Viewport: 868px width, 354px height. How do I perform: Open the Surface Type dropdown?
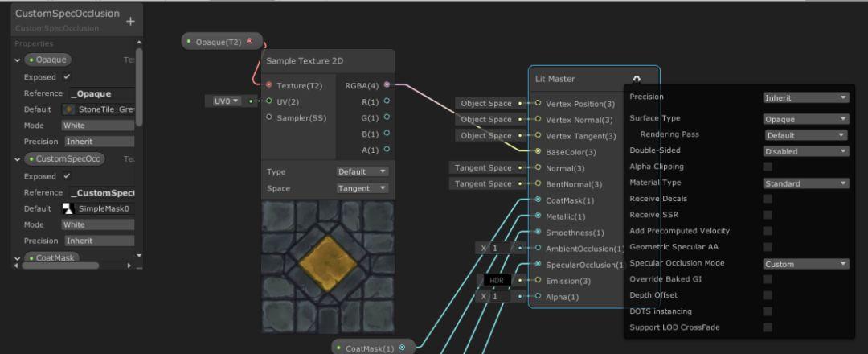coord(805,119)
